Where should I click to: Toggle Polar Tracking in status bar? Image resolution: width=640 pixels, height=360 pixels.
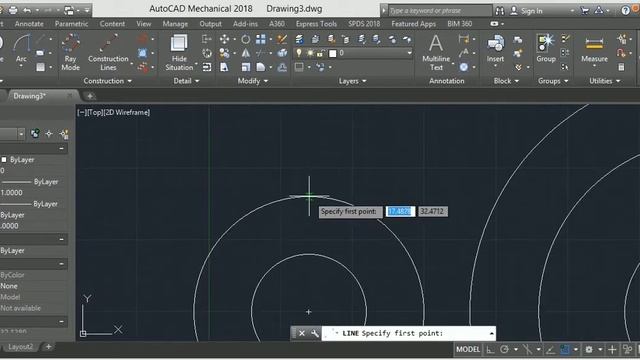pyautogui.click(x=504, y=349)
